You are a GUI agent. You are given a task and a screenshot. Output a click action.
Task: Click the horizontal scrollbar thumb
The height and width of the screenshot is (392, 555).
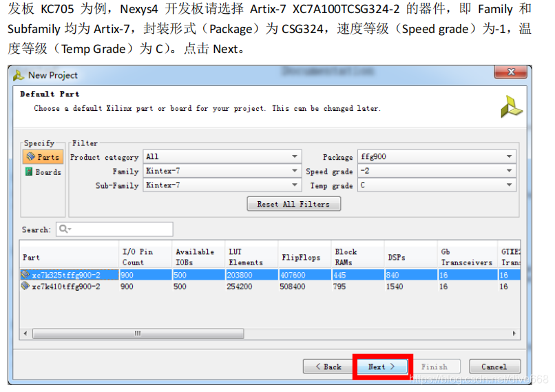click(x=138, y=333)
